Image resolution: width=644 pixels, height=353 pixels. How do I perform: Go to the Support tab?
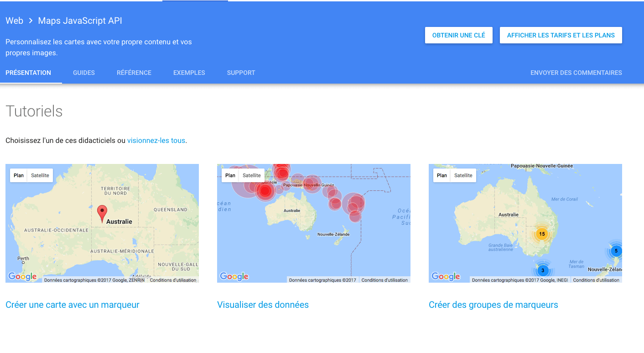241,73
